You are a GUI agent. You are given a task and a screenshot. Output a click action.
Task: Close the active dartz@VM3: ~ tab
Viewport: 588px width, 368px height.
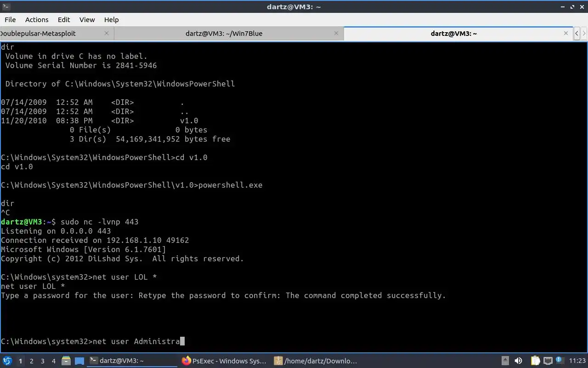point(566,33)
